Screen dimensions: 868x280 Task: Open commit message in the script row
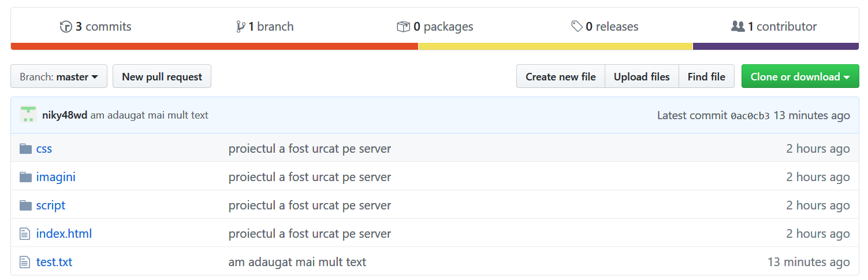tap(310, 205)
